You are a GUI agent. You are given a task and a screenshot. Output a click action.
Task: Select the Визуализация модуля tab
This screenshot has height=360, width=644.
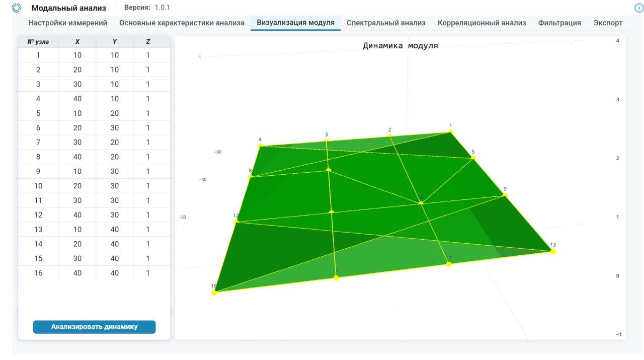click(295, 23)
